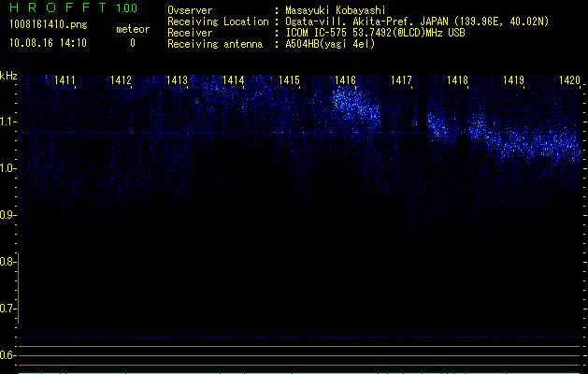Screen dimensions: 588x374
Task: Click the timestamp 10.08.16 14:10
Action: point(48,43)
